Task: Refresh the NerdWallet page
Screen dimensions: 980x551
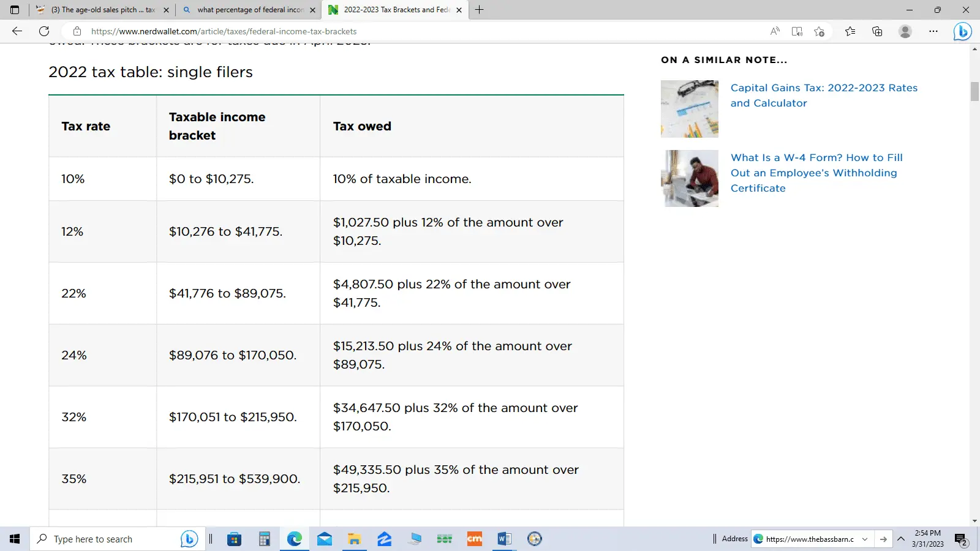Action: point(44,31)
